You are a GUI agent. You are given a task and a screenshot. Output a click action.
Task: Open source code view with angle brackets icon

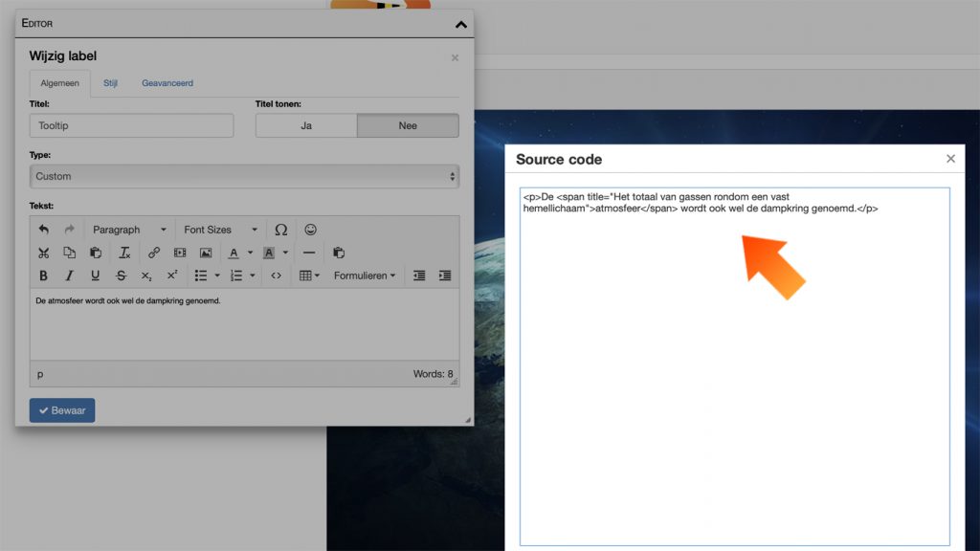(277, 275)
